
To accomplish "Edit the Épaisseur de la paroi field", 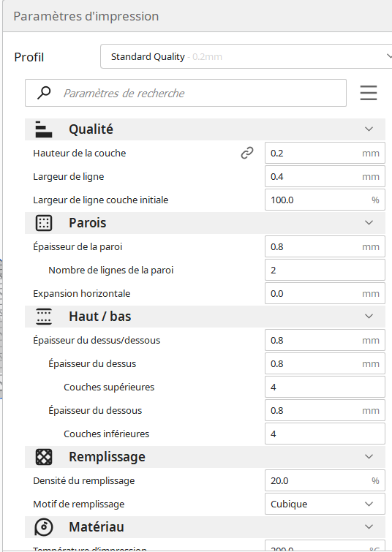I will (x=325, y=247).
